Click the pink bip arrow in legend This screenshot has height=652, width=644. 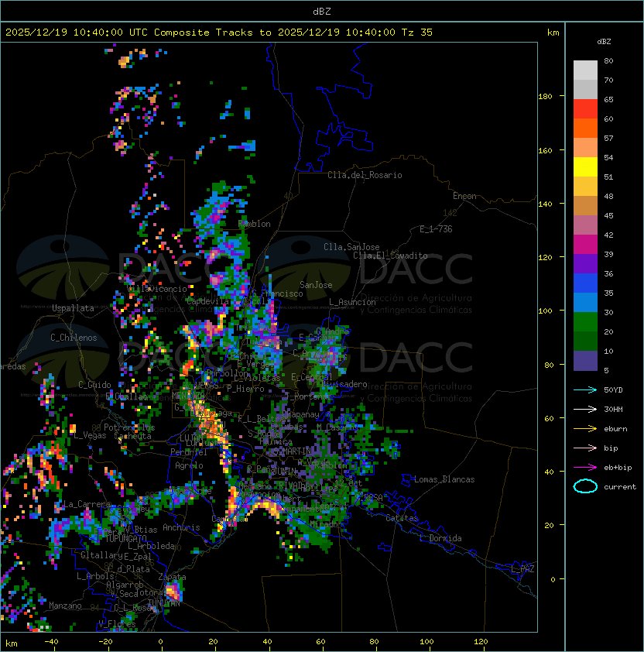pyautogui.click(x=585, y=448)
